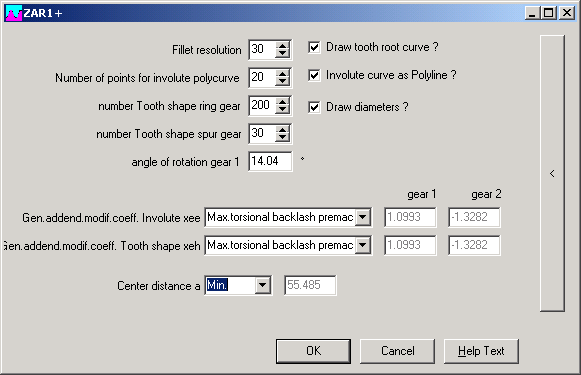
Task: Decrease number Tooth shape ring gear value
Action: click(283, 109)
